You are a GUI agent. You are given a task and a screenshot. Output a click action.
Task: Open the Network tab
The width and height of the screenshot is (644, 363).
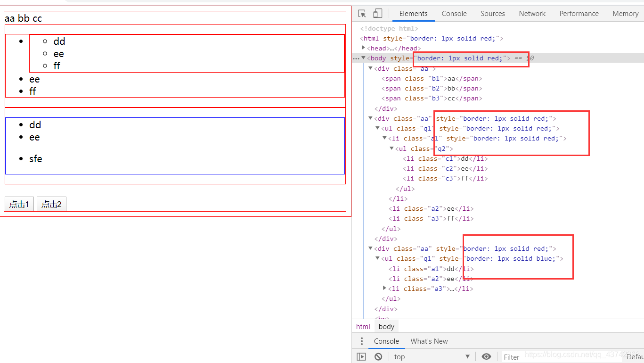[x=532, y=14]
